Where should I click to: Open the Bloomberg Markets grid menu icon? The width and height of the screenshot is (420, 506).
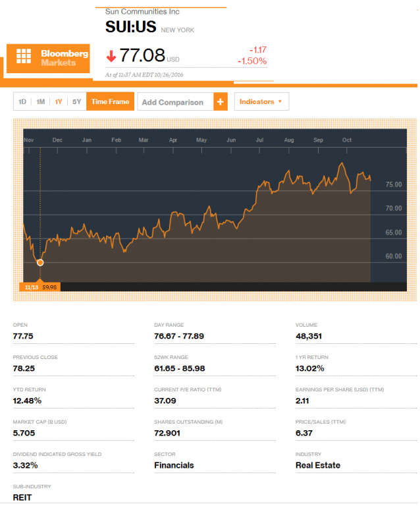coord(24,56)
